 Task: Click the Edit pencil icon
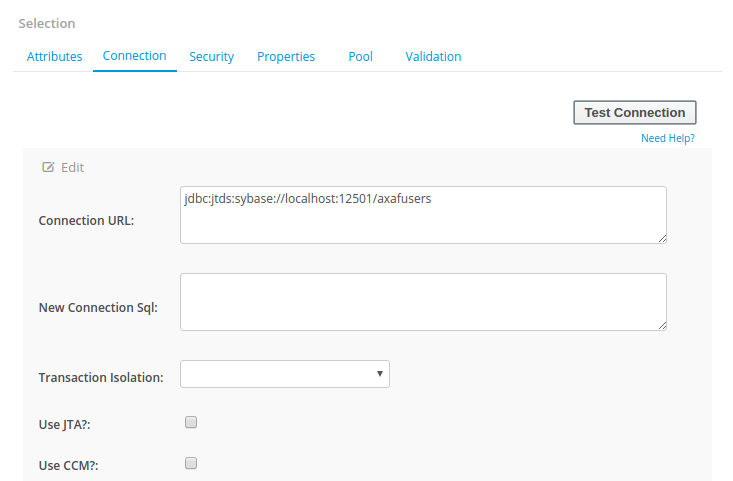click(48, 167)
